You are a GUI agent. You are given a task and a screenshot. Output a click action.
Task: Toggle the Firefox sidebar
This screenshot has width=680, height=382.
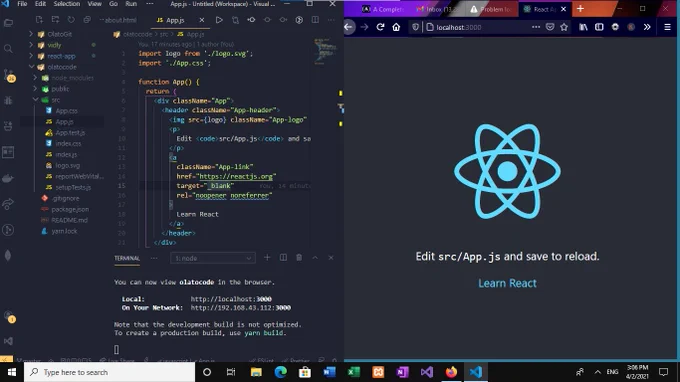coord(599,27)
